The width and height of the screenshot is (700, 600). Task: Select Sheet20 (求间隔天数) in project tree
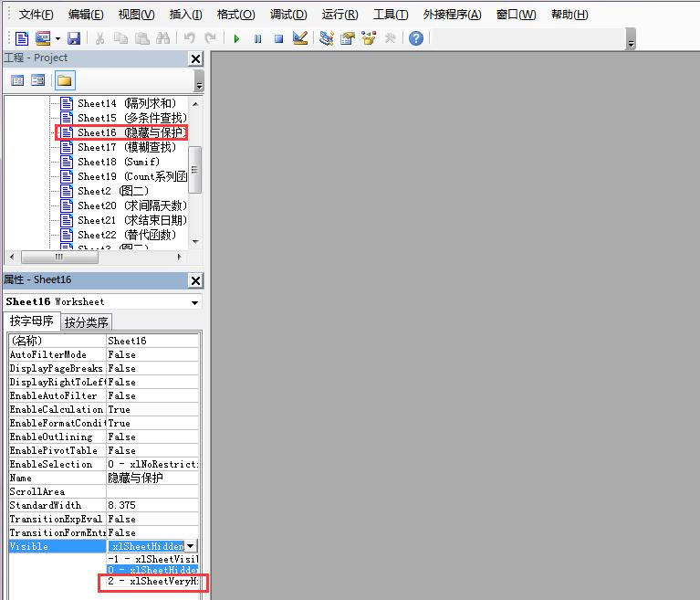(123, 205)
